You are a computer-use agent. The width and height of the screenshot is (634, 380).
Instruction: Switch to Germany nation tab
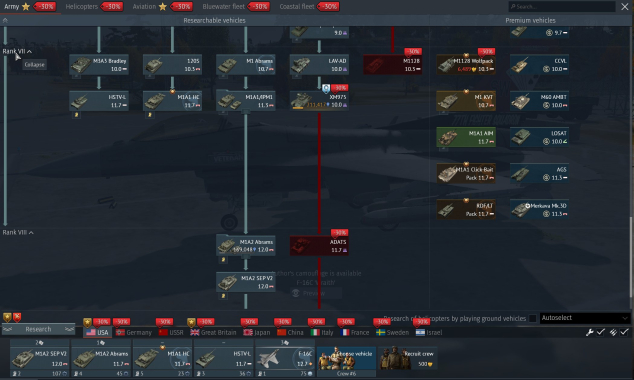click(x=134, y=332)
